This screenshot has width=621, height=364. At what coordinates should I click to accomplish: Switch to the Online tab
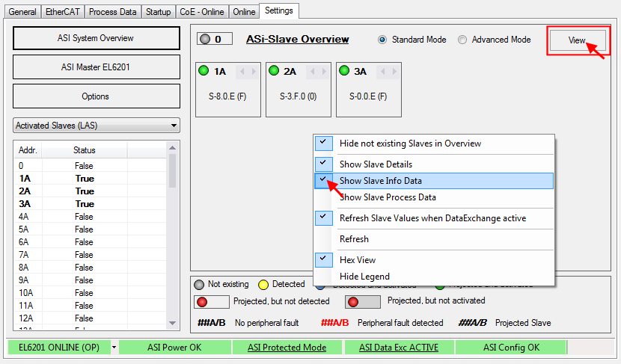244,12
